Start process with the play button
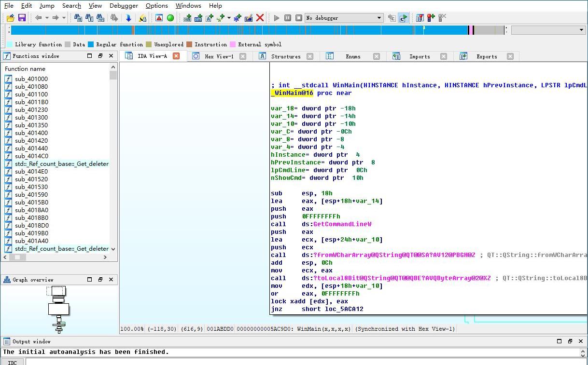Image resolution: width=588 pixels, height=365 pixels. coord(276,18)
